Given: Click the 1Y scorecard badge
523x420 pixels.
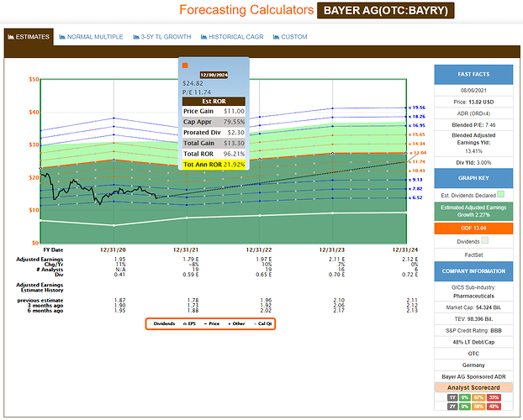Looking at the screenshot, I should coord(452,397).
